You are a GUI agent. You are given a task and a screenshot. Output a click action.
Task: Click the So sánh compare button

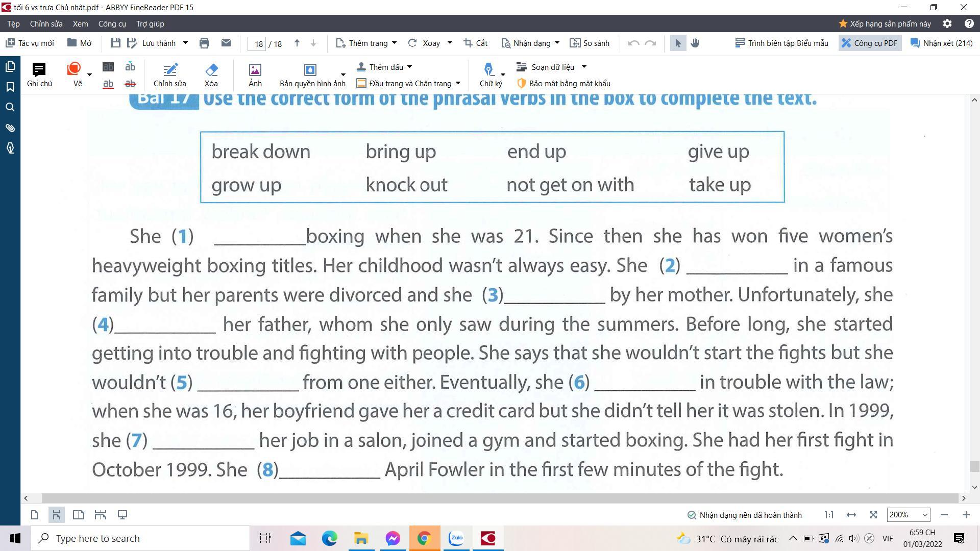590,43
